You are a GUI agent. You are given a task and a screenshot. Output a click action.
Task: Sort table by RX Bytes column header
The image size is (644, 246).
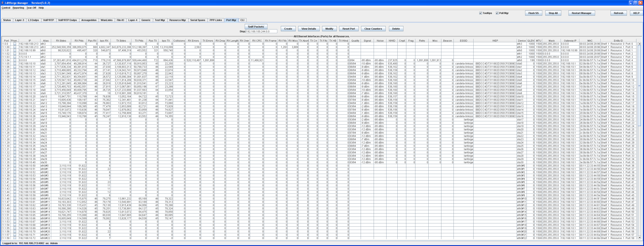coord(61,41)
